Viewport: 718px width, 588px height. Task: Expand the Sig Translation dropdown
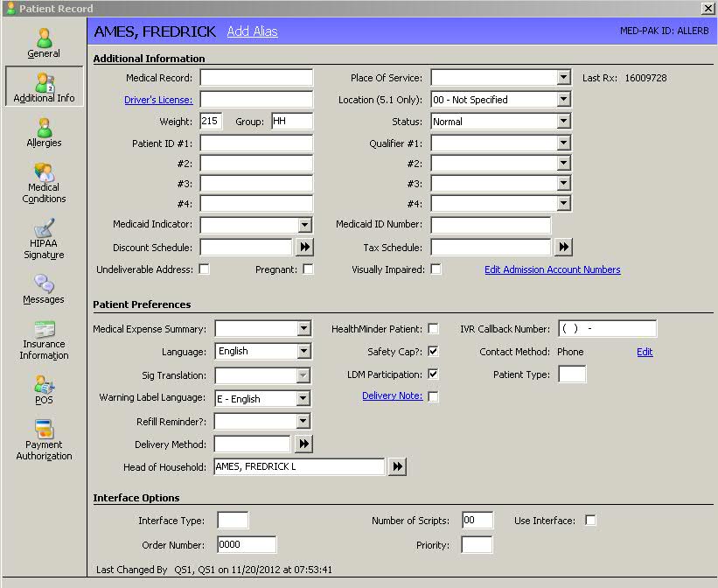303,375
